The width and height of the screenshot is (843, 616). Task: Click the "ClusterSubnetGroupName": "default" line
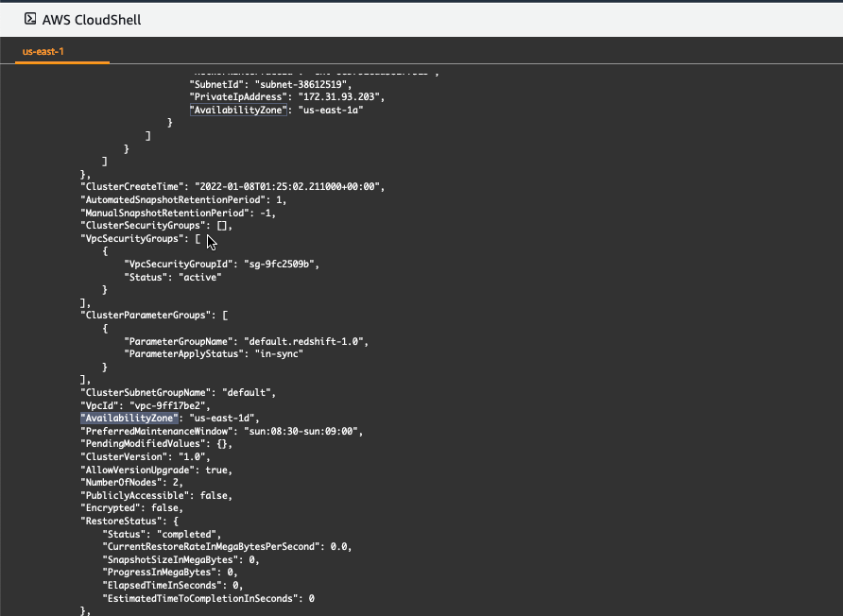click(x=179, y=392)
